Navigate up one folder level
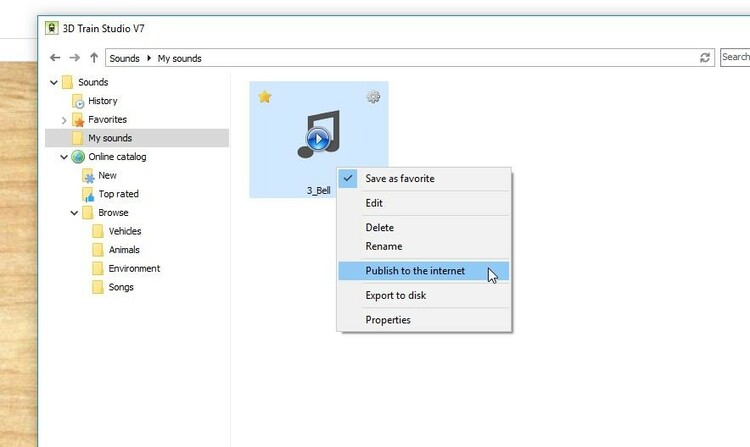Image resolution: width=750 pixels, height=447 pixels. pos(94,58)
